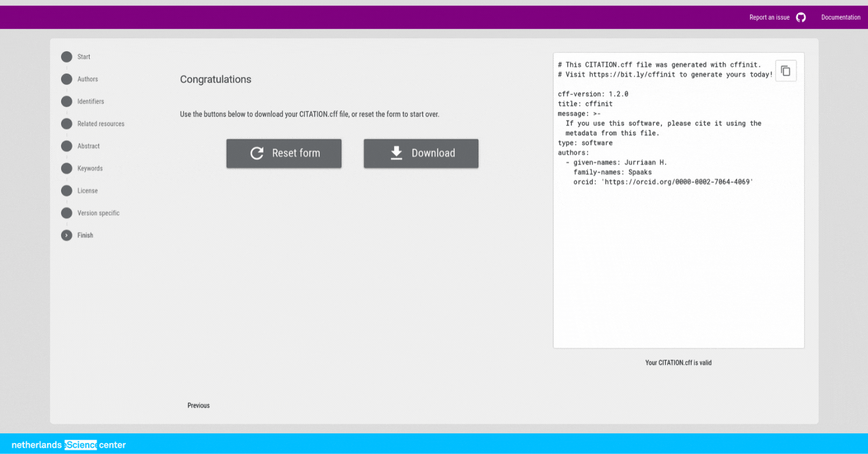Select the Authors step circle icon

click(67, 79)
